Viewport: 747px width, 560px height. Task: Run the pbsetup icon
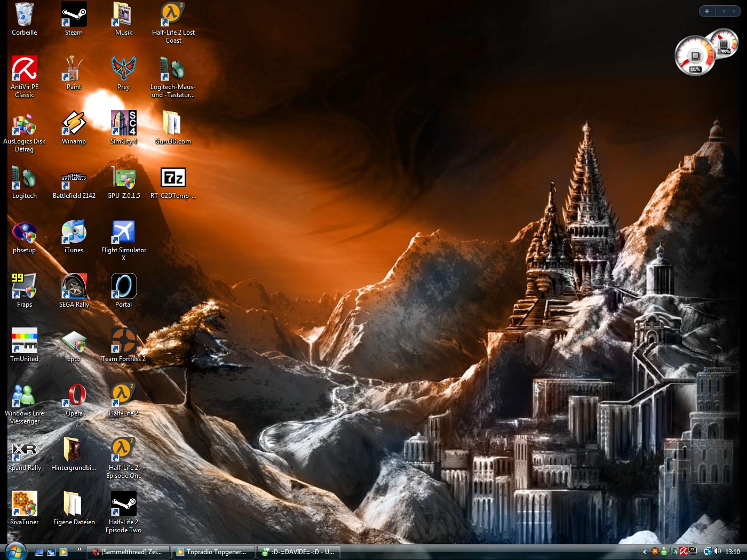click(25, 237)
